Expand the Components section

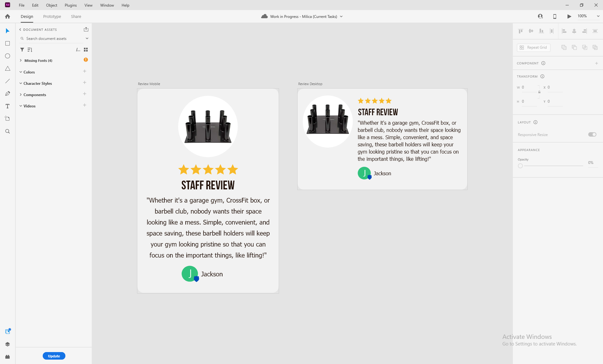coord(21,95)
